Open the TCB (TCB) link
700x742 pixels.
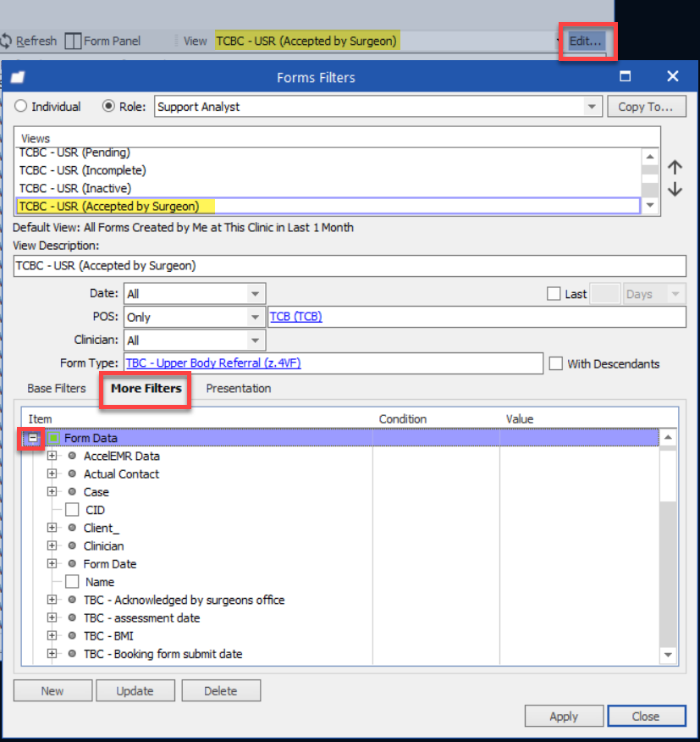coord(296,317)
